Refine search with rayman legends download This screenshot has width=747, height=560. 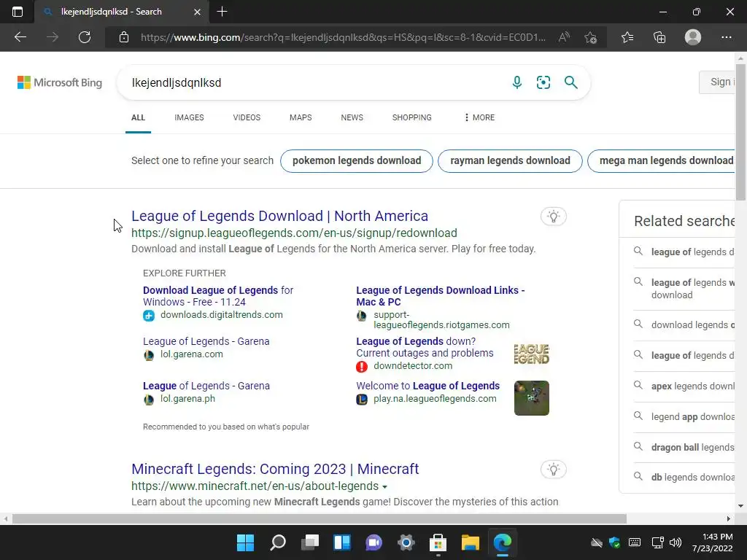pos(510,160)
